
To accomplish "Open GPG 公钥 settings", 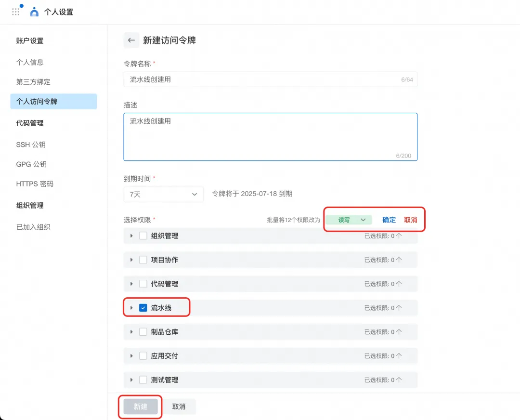I will click(x=31, y=164).
